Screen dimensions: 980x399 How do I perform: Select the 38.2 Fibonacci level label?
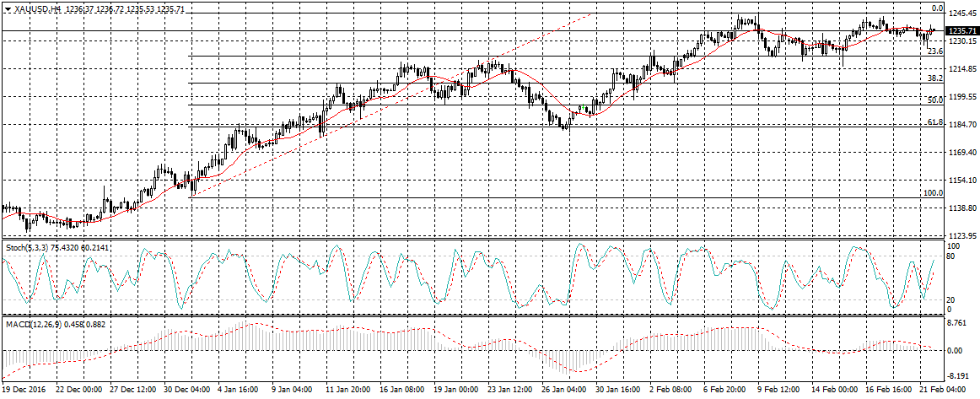934,78
